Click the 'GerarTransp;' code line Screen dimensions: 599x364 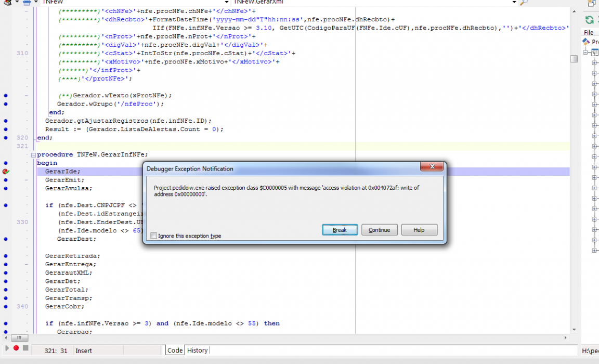(x=69, y=298)
